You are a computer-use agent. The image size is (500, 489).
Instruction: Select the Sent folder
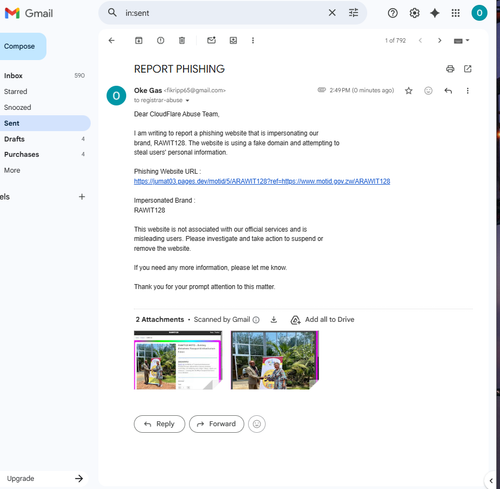pyautogui.click(x=44, y=123)
